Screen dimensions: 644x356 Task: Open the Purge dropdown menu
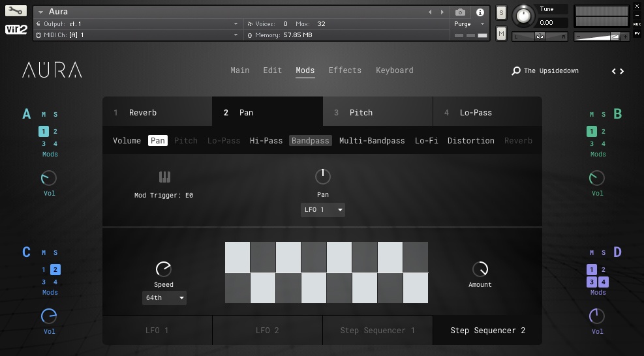[x=469, y=24]
